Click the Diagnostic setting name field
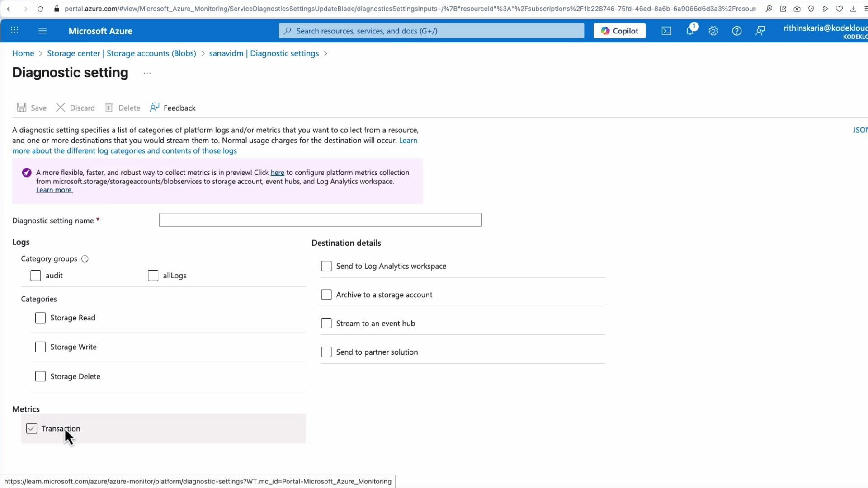This screenshot has height=488, width=868. point(320,220)
